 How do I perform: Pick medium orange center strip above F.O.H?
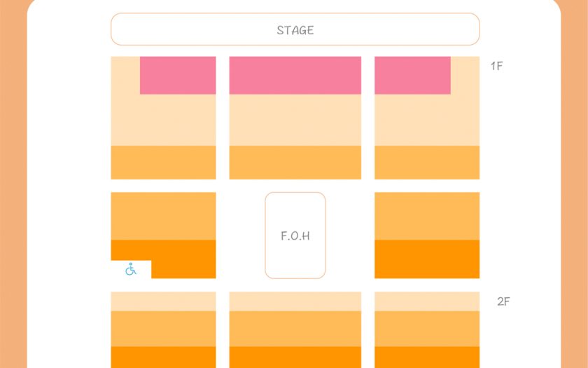click(295, 162)
